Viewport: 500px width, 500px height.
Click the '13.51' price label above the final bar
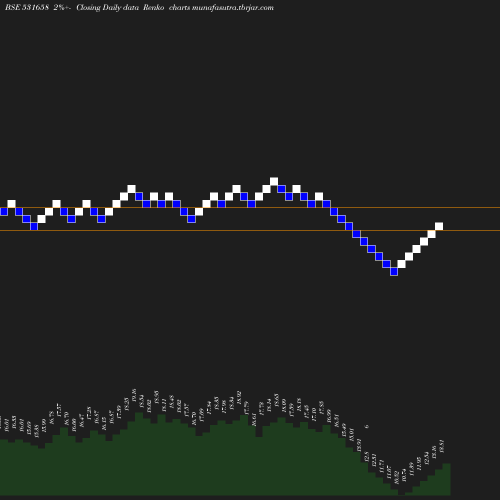(x=442, y=446)
